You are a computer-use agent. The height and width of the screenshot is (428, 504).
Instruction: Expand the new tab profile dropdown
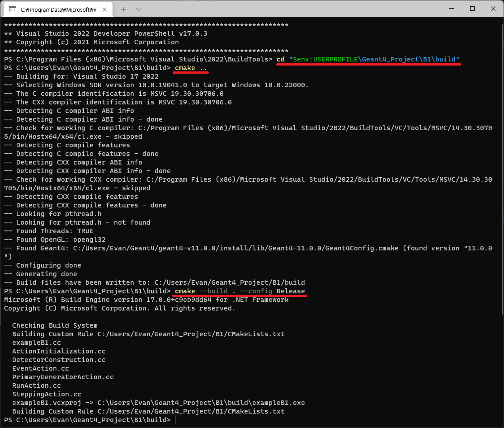(138, 9)
